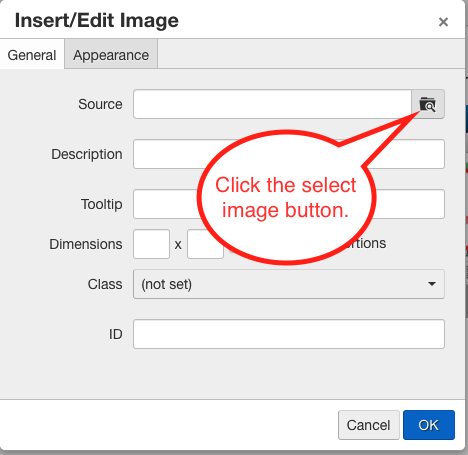The image size is (468, 455).
Task: Switch to the Appearance tab
Action: click(111, 55)
